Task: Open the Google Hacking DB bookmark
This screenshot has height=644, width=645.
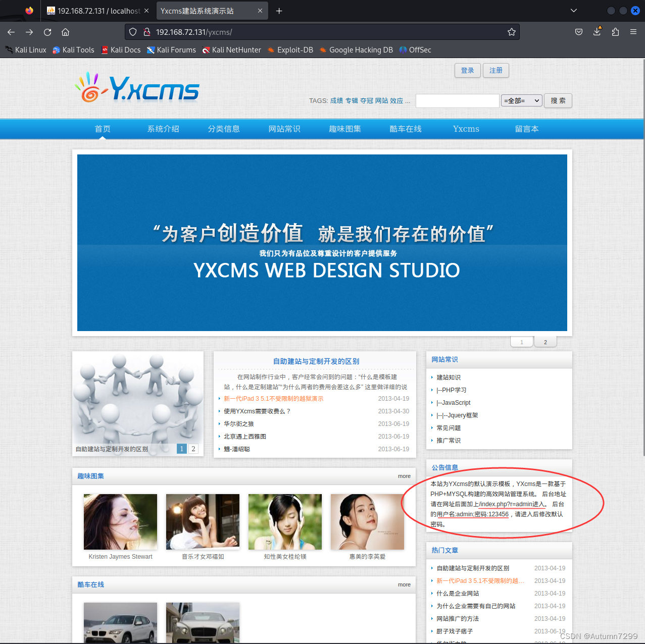Action: click(356, 50)
